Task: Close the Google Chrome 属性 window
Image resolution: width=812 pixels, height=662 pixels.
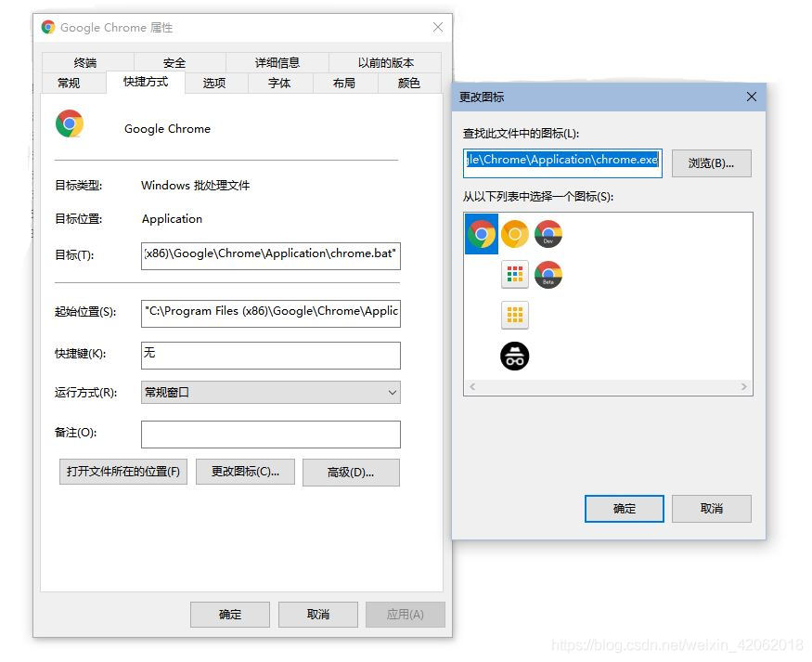Action: 438,27
